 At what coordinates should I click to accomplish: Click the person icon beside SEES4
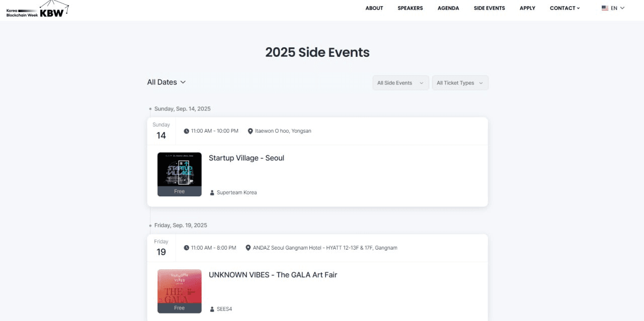[212, 309]
